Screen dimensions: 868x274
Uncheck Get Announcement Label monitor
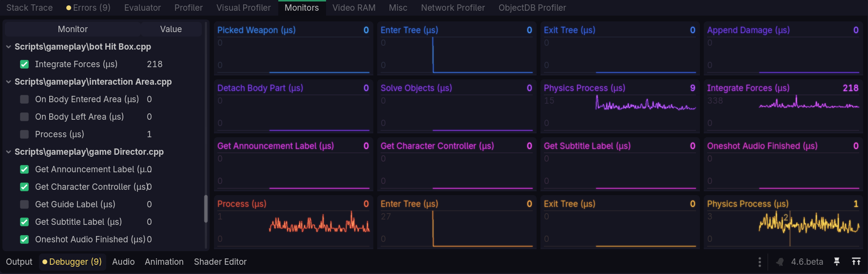click(24, 169)
